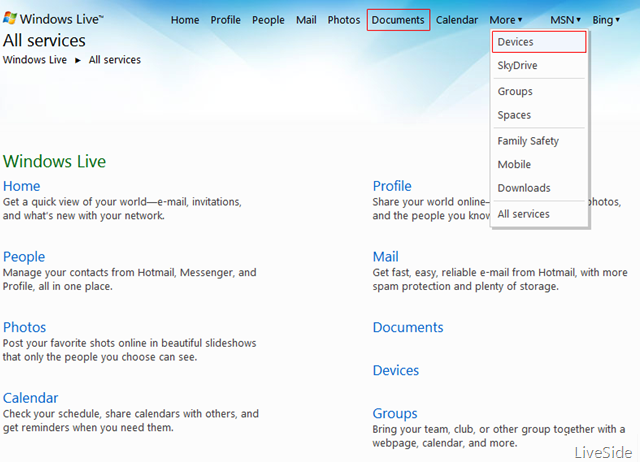The width and height of the screenshot is (640, 462).
Task: Click text 'Get fast, easy, reliable e-mail'
Action: (441, 273)
